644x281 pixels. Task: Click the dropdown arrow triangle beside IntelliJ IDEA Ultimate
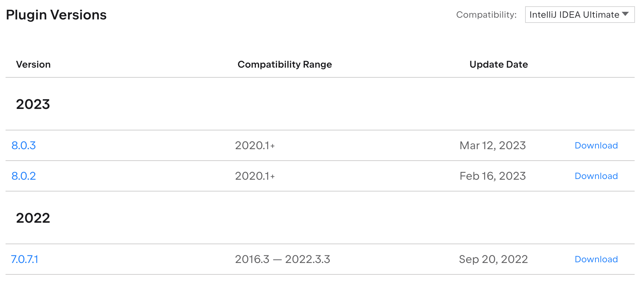625,14
